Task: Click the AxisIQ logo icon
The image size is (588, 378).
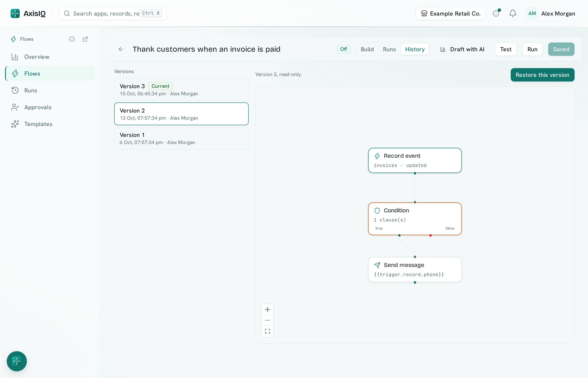Action: 15,13
